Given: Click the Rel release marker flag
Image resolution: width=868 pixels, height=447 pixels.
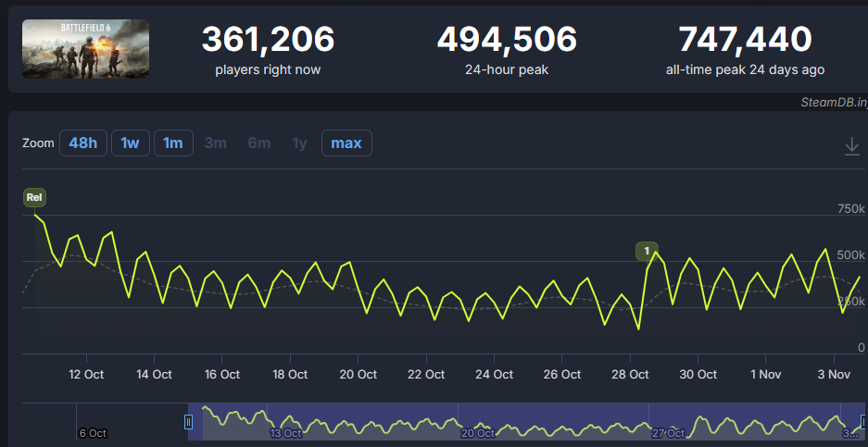Looking at the screenshot, I should point(34,197).
